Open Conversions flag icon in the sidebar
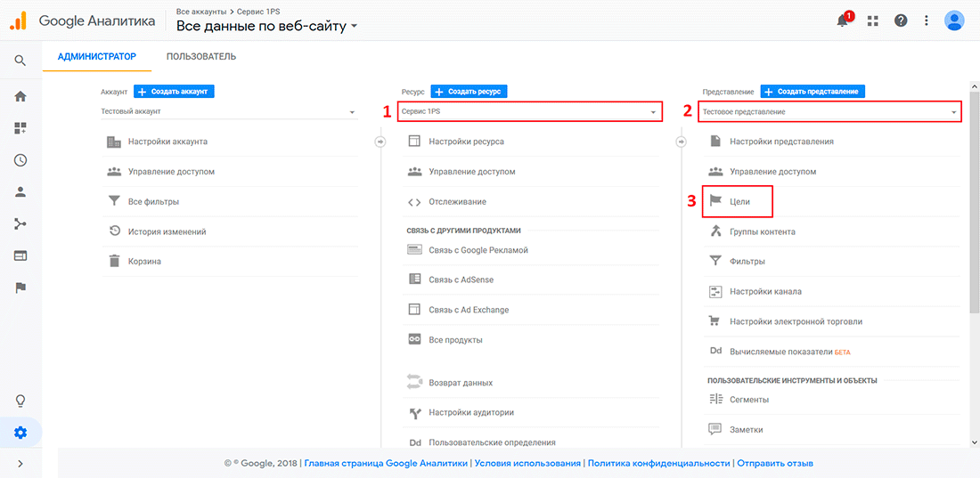Screen dimensions: 980x478 pyautogui.click(x=20, y=288)
